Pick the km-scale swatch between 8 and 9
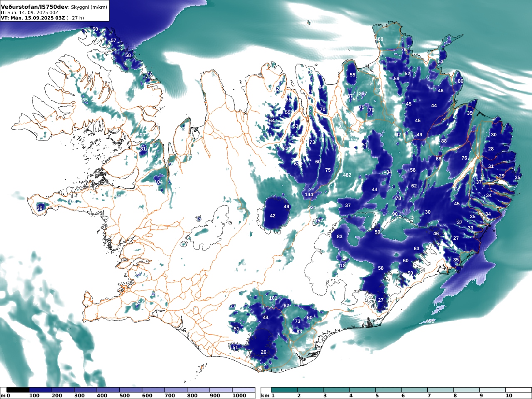The width and height of the screenshot is (532, 399). tap(466, 390)
